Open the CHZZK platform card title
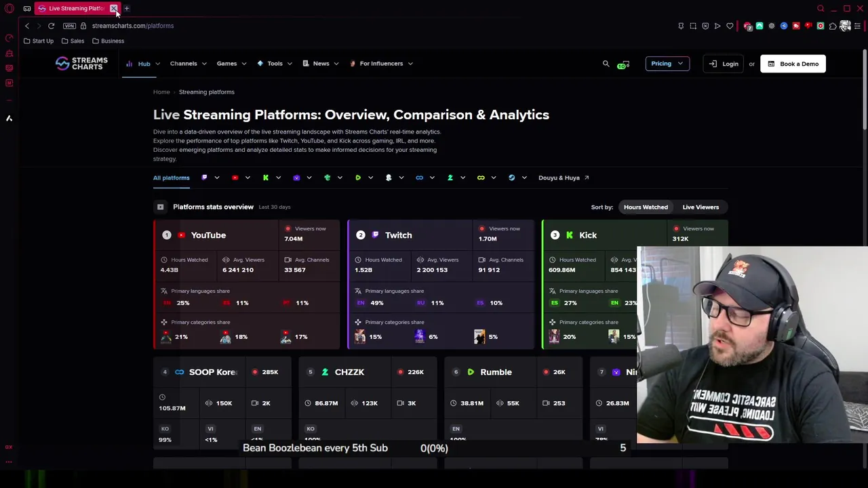Viewport: 868px width, 488px height. click(x=349, y=372)
